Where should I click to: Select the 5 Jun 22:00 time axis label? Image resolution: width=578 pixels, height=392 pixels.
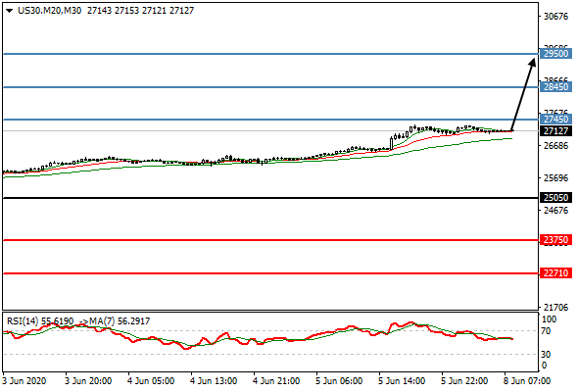coord(464,381)
